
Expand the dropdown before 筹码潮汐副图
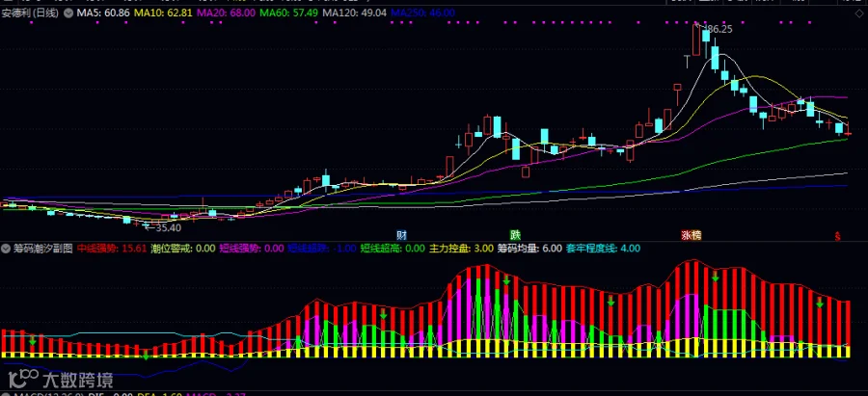7,249
